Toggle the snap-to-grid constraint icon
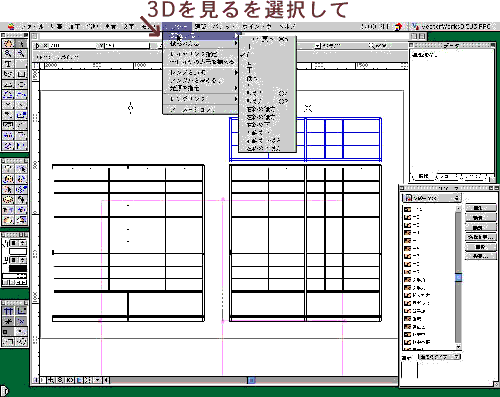 [8, 311]
